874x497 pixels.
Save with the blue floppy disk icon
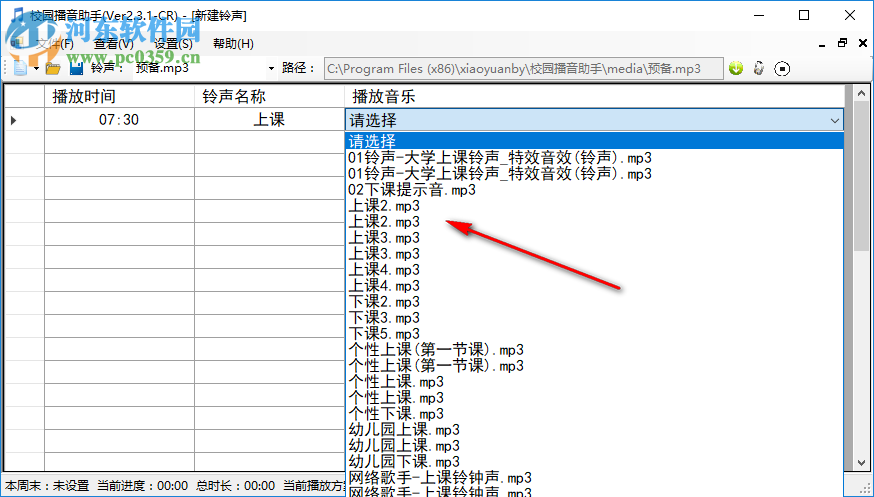[x=76, y=69]
